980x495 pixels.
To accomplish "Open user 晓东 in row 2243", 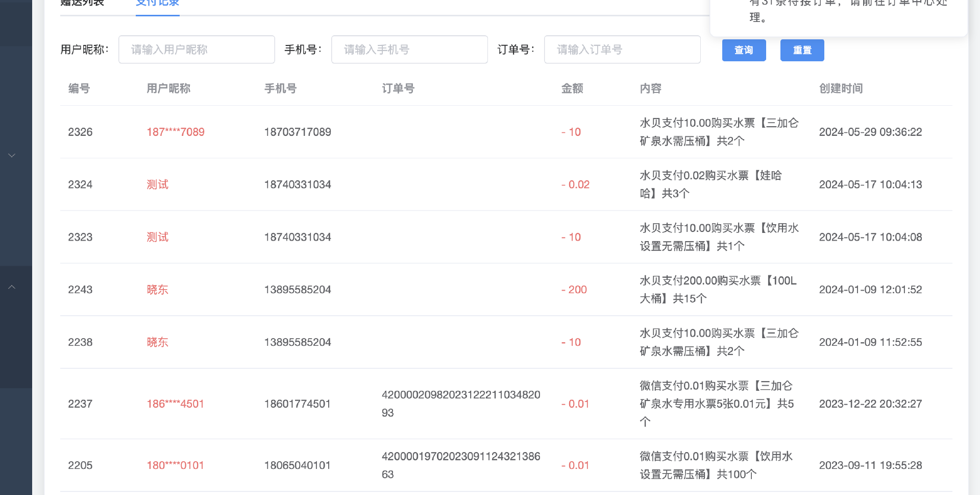I will click(x=157, y=290).
